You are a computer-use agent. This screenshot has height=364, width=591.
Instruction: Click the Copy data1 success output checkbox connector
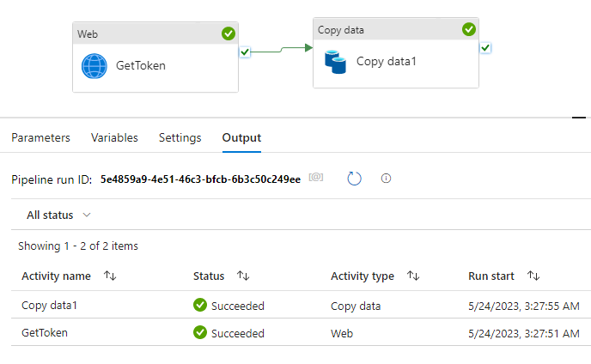point(486,47)
